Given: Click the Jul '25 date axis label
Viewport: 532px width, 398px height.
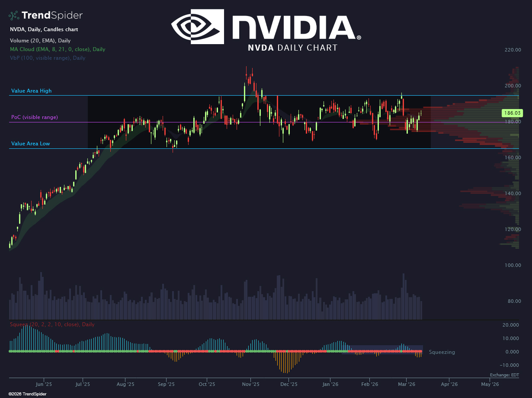Looking at the screenshot, I should tap(83, 384).
